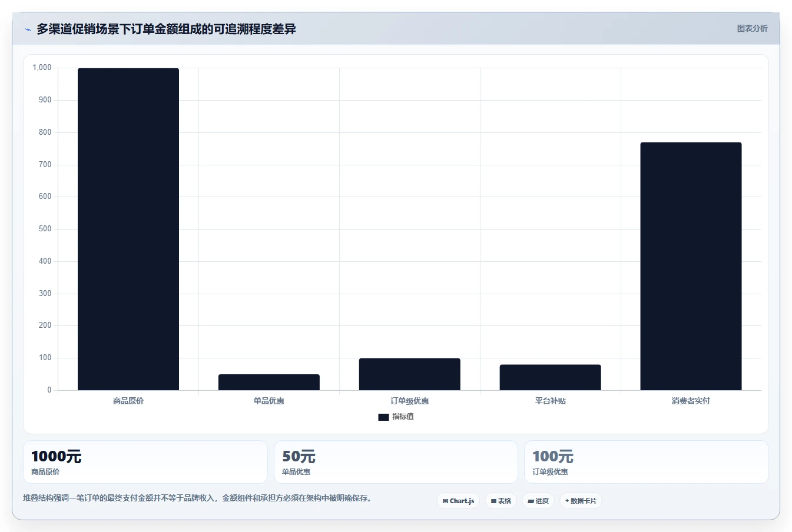The height and width of the screenshot is (532, 792).
Task: Select the 平台补贴 bar in the chart
Action: (551, 377)
